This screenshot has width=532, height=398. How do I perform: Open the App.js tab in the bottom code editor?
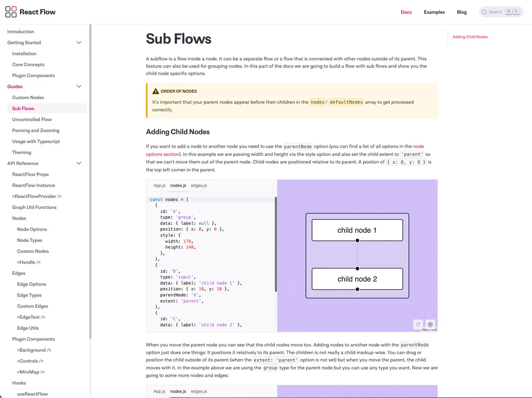(x=159, y=391)
